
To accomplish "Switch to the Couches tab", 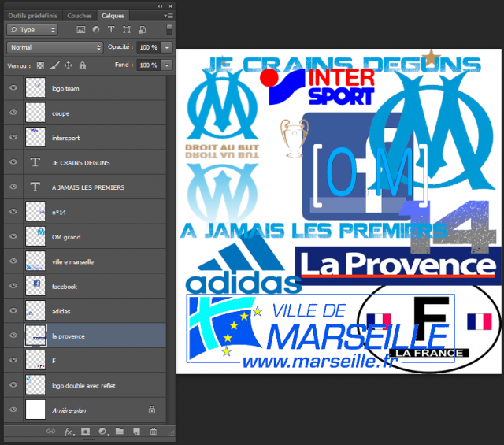I will click(x=80, y=16).
